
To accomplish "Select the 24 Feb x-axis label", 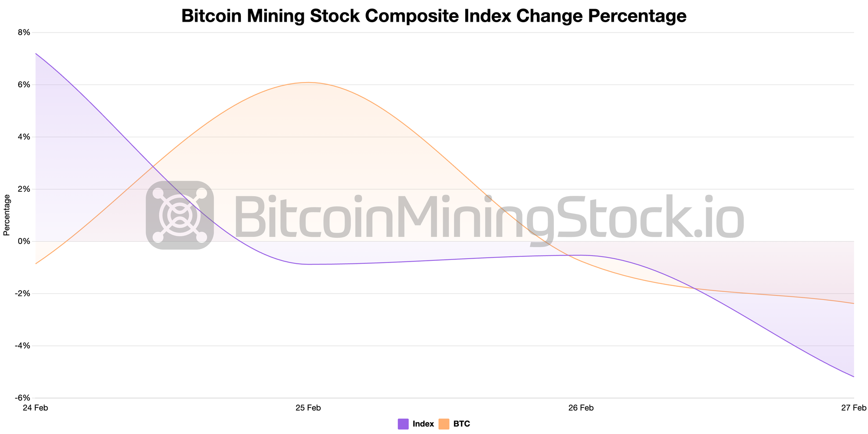I will [x=35, y=408].
